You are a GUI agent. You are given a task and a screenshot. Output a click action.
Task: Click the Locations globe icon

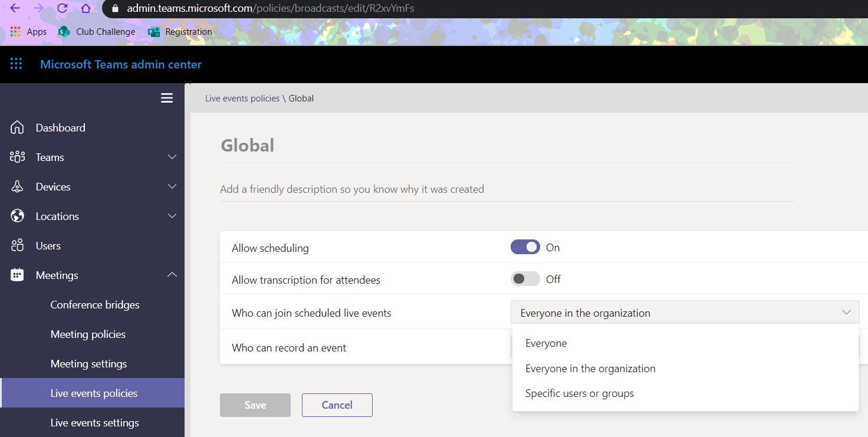(x=17, y=216)
